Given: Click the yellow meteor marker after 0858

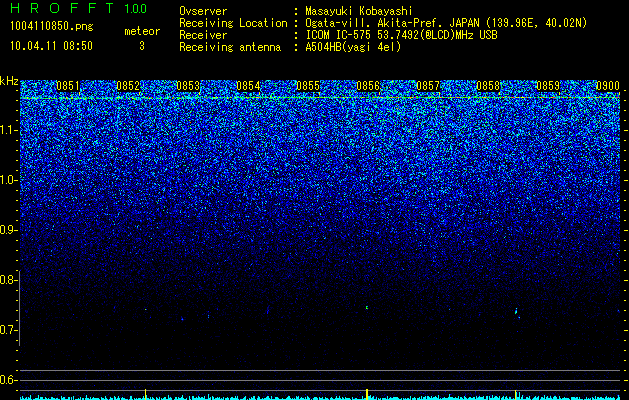Looking at the screenshot, I should coord(515,394).
